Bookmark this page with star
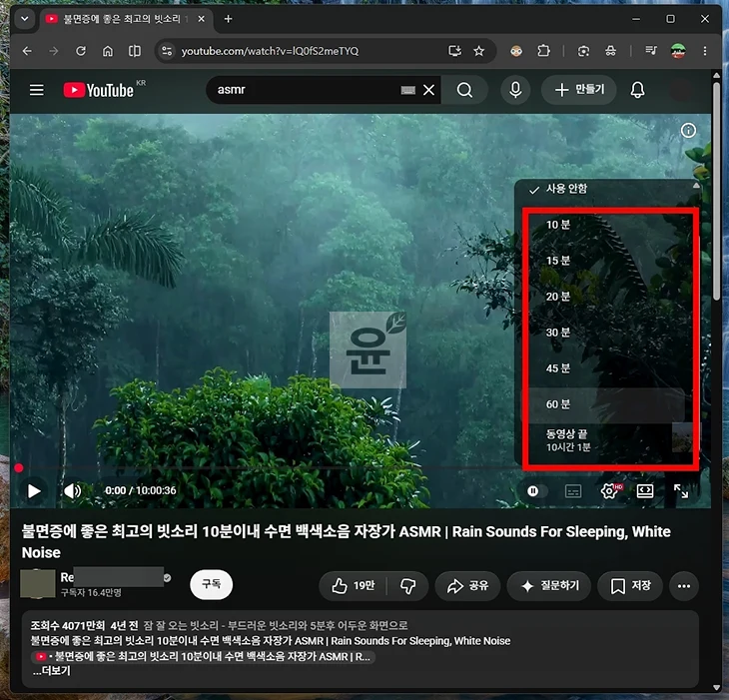Screen dimensions: 729x700 (x=479, y=51)
